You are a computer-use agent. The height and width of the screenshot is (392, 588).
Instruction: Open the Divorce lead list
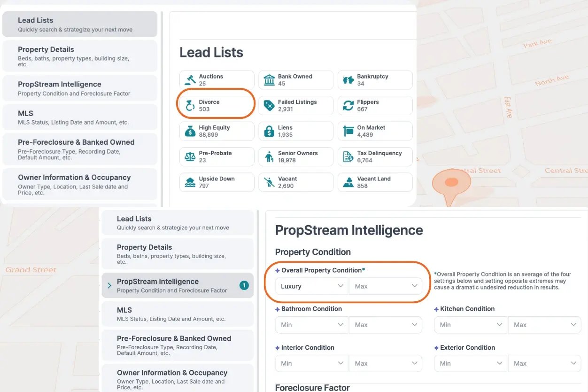coord(216,105)
